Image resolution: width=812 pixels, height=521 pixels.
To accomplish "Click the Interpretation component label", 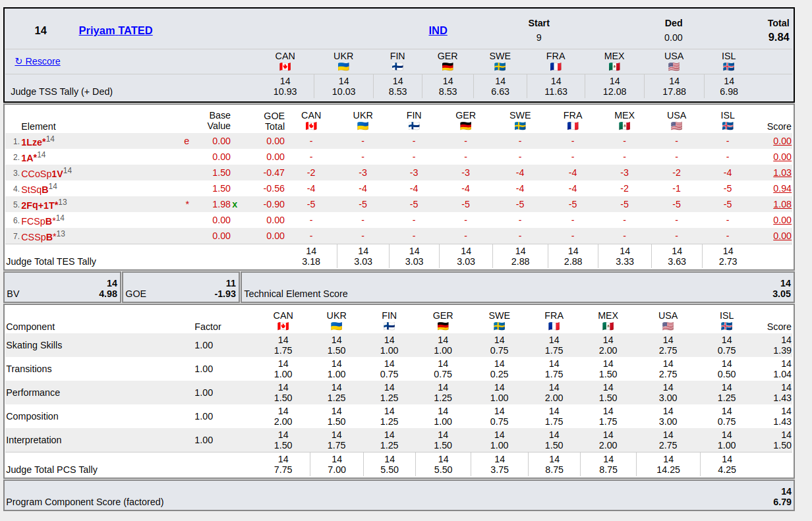I will click(x=34, y=440).
